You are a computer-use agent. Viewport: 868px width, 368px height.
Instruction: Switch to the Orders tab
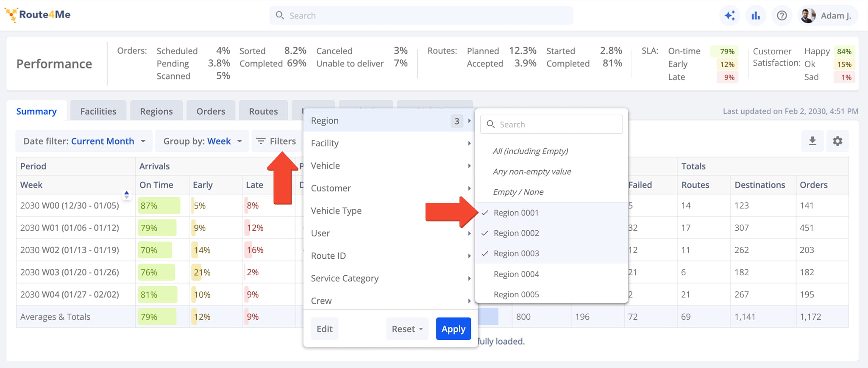211,111
